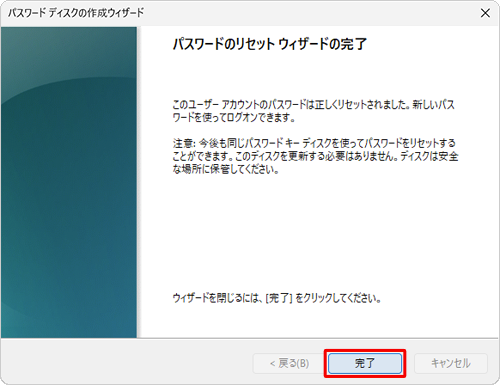Click the 完了 button to finish wizard

pyautogui.click(x=365, y=363)
